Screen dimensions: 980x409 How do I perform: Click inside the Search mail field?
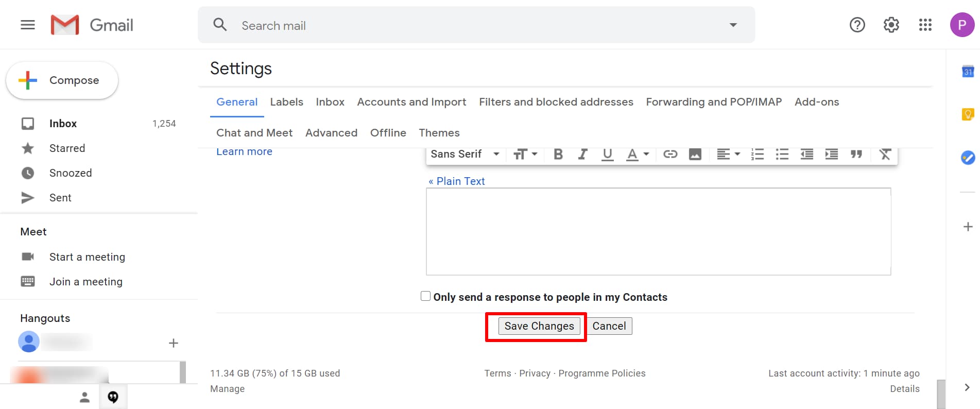(463, 25)
